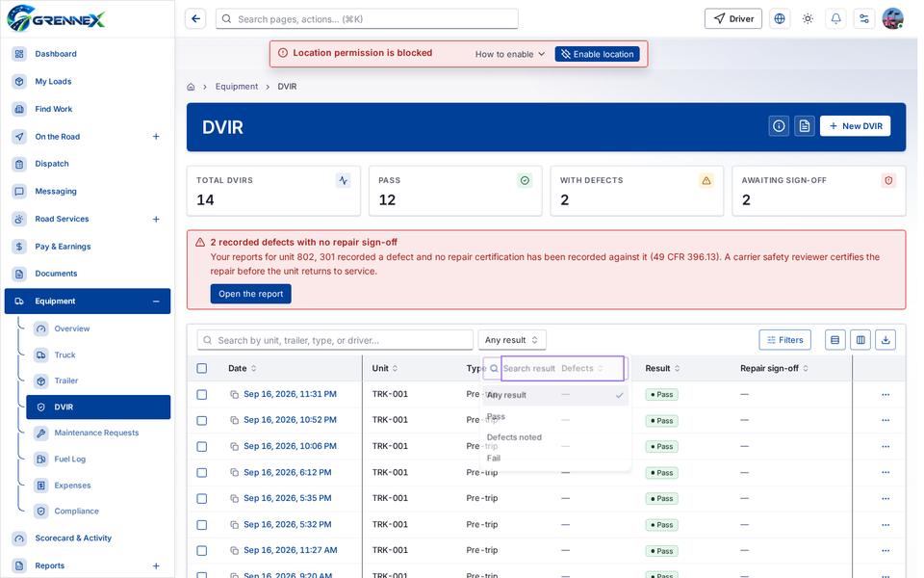Open Dashboard in the sidebar
The width and height of the screenshot is (924, 578).
88,54
